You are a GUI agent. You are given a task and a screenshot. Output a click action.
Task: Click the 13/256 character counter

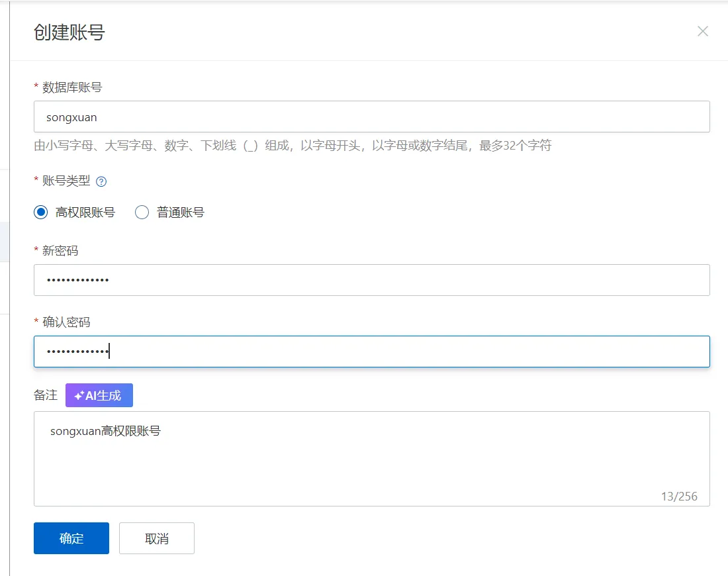[678, 496]
